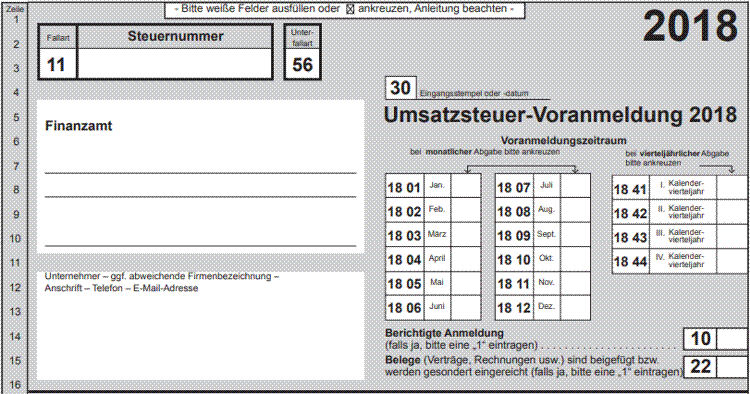Click the Belege beigefügt field 22

point(732,367)
